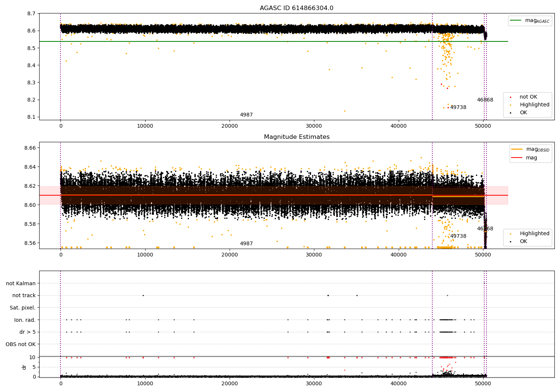Click the "8.58" y-axis tick label
Image resolution: width=560 pixels, height=392 pixels.
click(x=30, y=224)
